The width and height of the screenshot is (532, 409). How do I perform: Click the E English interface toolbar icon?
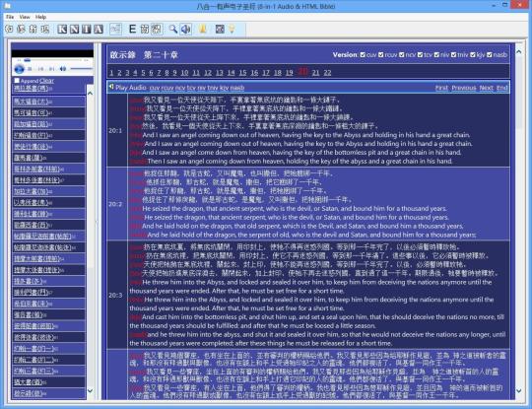[133, 30]
